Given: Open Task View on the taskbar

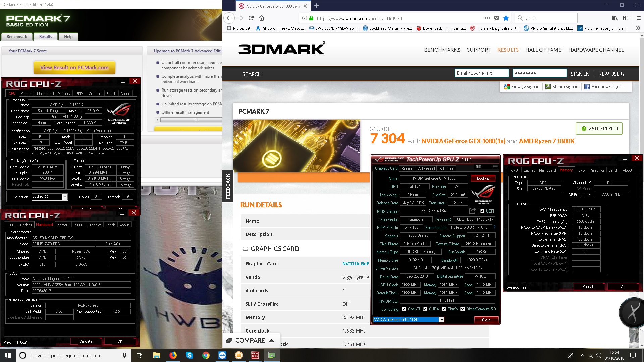Looking at the screenshot, I should (140, 355).
